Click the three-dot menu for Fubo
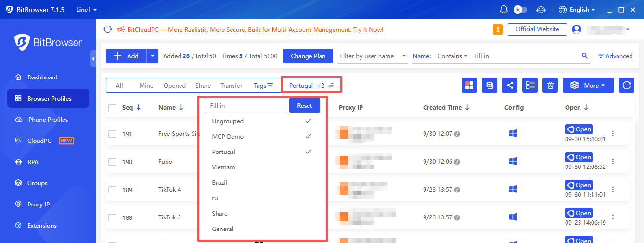Image resolution: width=644 pixels, height=243 pixels. tap(613, 161)
